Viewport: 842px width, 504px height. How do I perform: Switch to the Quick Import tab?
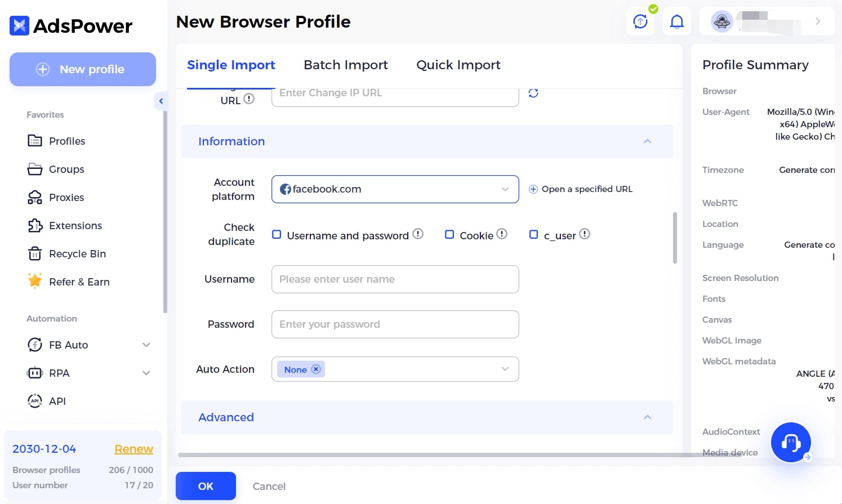click(x=458, y=65)
